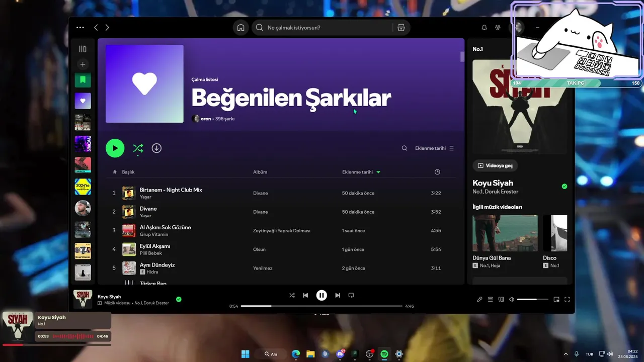Toggle the green saved check in Now Playing panel

564,187
